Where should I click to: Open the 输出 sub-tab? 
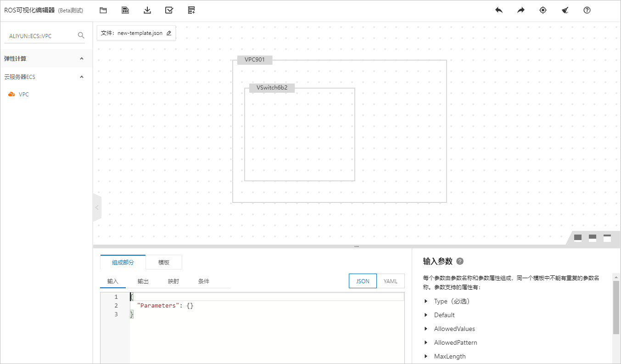(x=143, y=281)
